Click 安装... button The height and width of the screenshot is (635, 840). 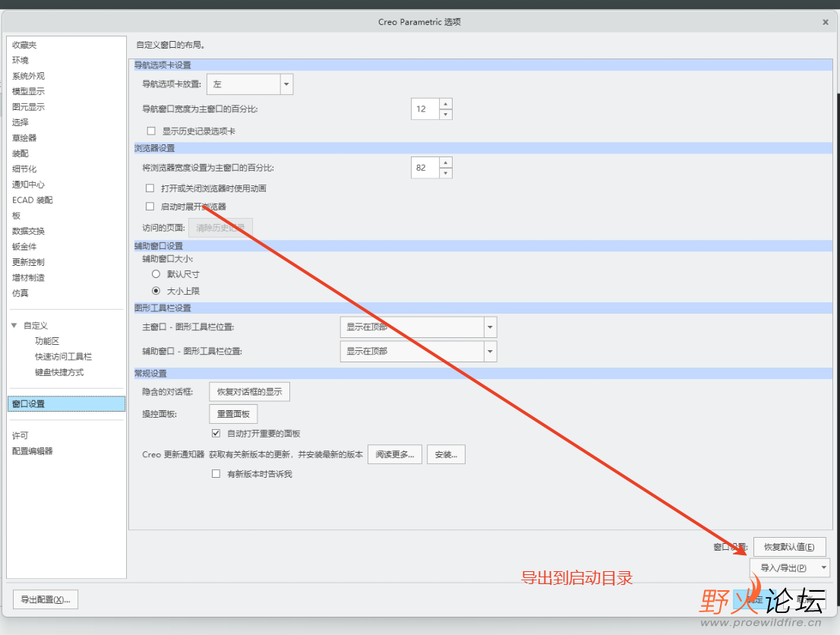(x=446, y=454)
